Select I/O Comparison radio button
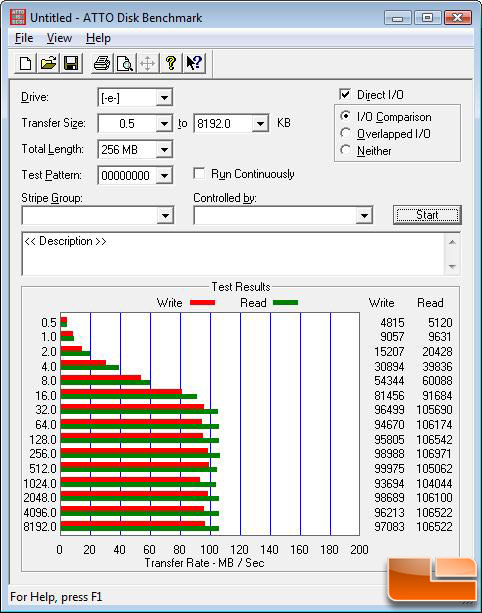 [x=345, y=116]
